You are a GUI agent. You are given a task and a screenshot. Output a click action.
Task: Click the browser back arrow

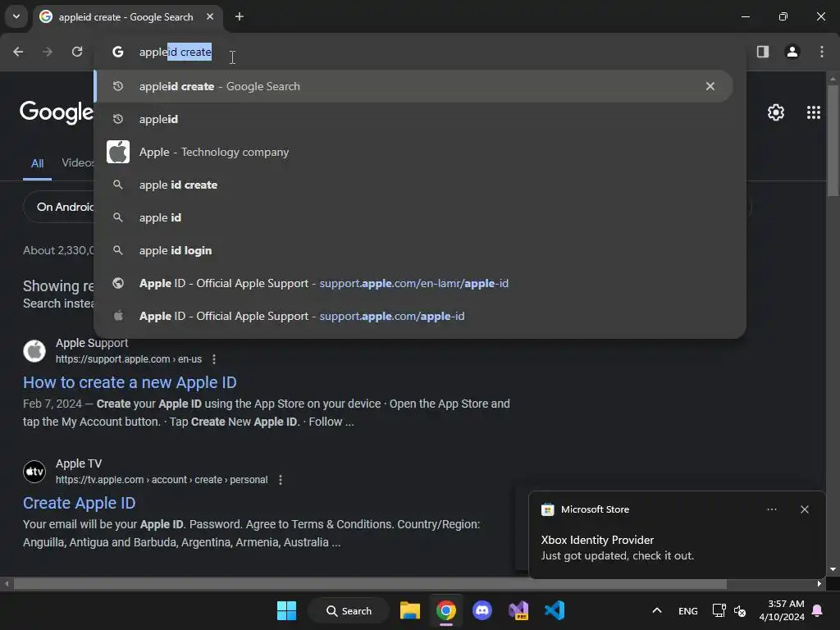pyautogui.click(x=18, y=52)
